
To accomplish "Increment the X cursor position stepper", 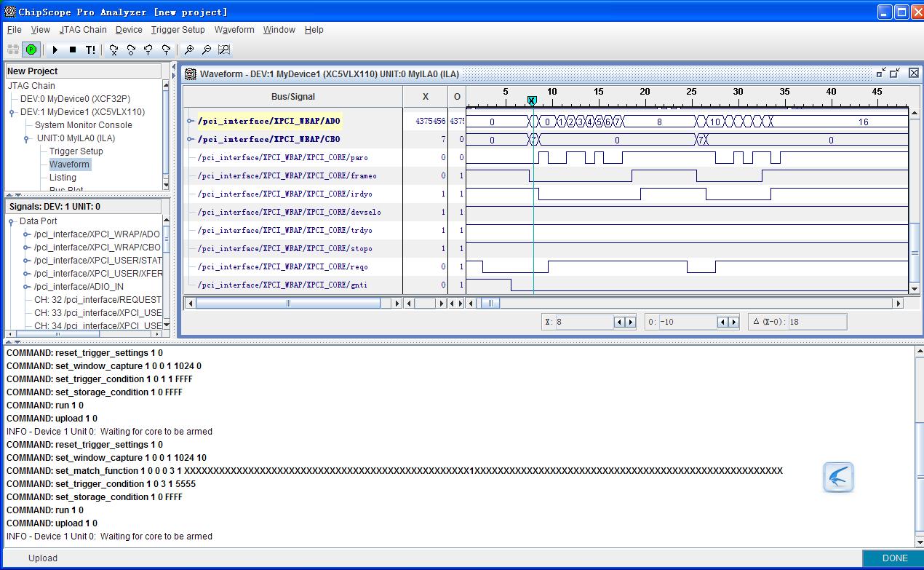I will coord(630,322).
